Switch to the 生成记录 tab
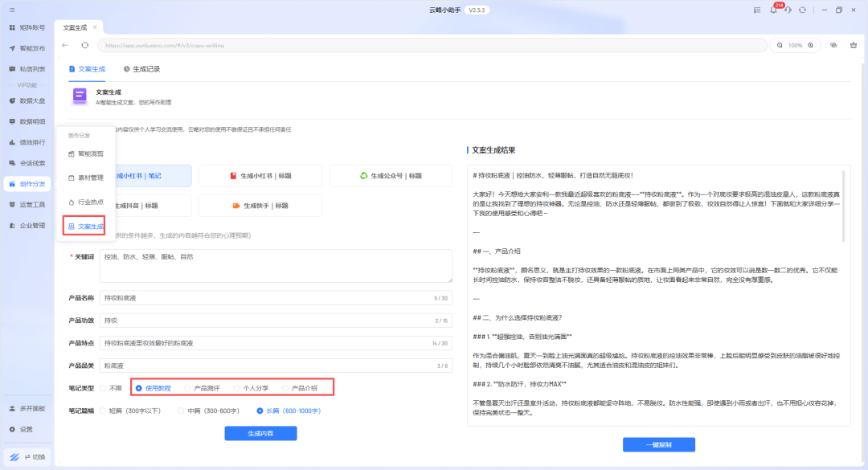868x470 pixels. pyautogui.click(x=141, y=69)
